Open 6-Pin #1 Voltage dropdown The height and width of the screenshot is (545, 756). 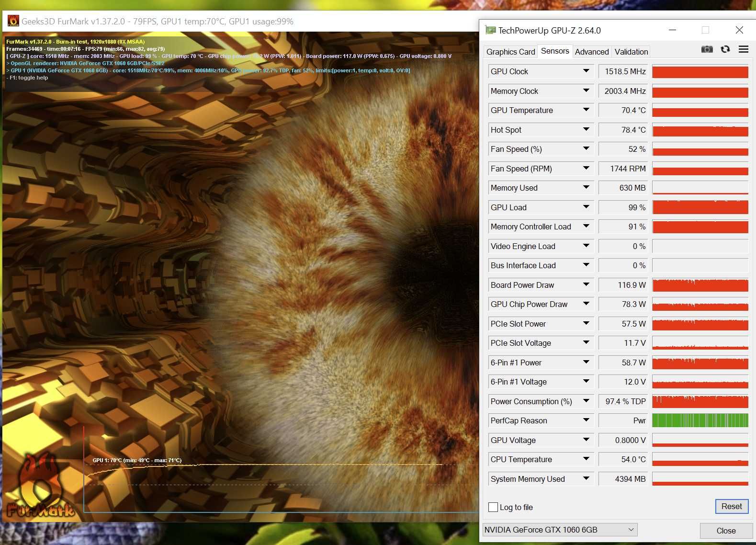tap(586, 381)
